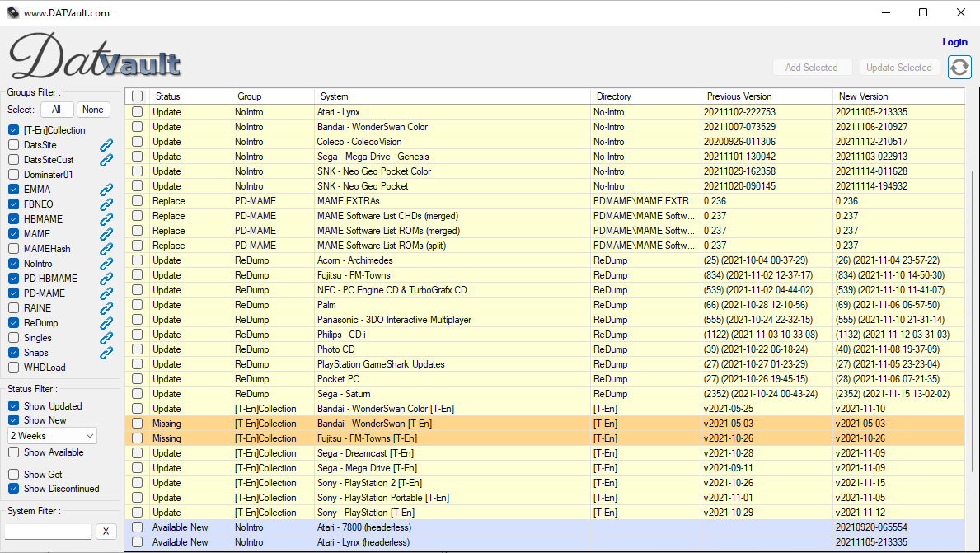Sort table by New Version column header

[x=898, y=96]
